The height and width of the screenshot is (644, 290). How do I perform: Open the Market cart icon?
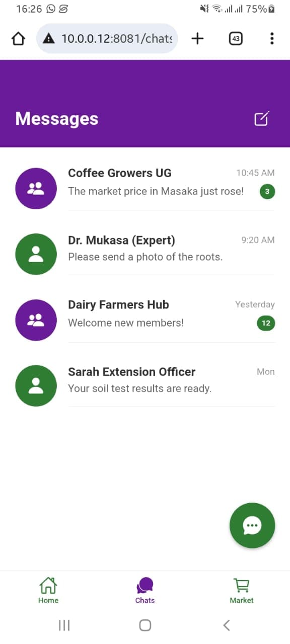pos(242,585)
